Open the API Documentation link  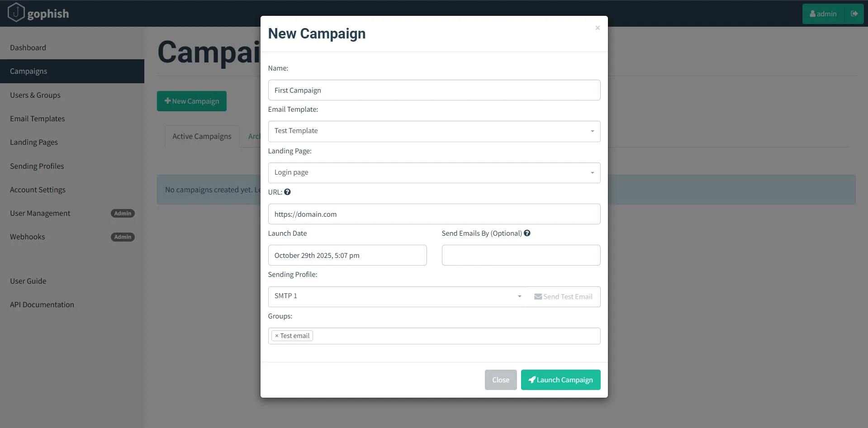[x=42, y=304]
